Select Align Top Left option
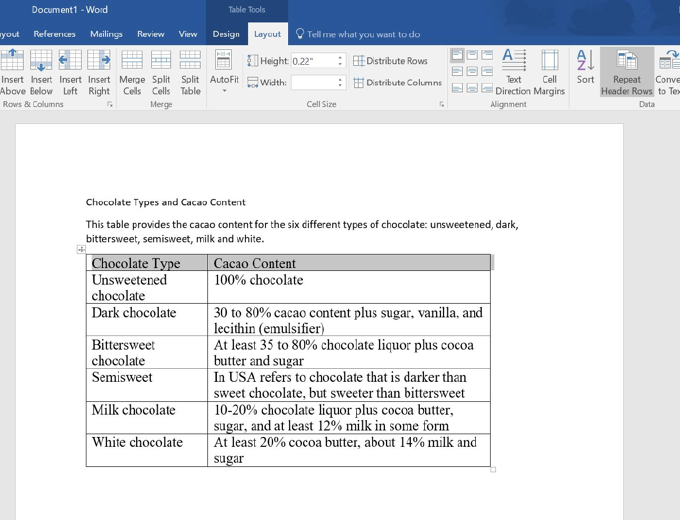680x520 pixels. point(457,55)
